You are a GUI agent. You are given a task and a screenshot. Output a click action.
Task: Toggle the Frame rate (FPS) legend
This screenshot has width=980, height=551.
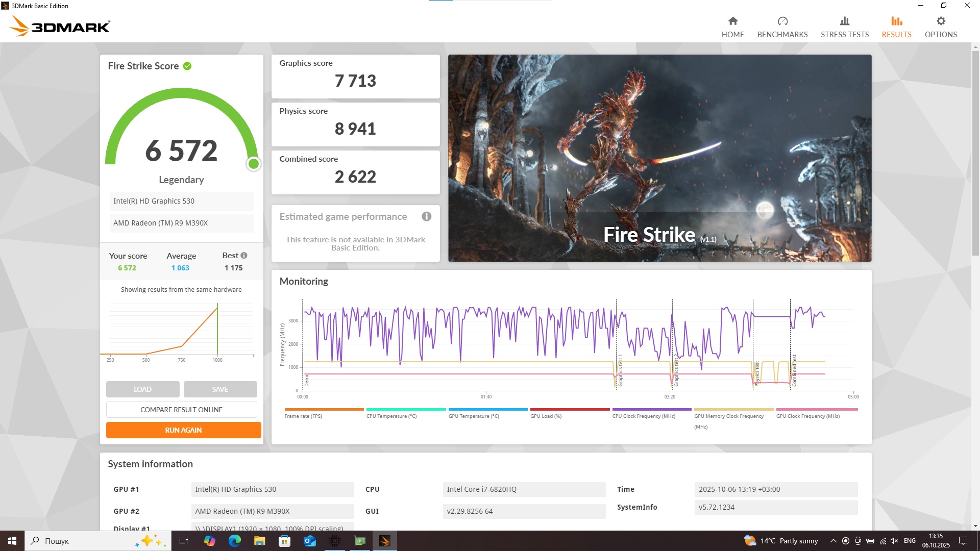coord(303,416)
